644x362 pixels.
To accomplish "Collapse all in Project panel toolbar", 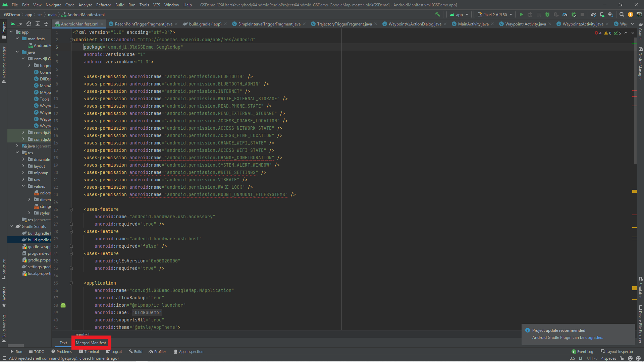I will click(x=46, y=24).
